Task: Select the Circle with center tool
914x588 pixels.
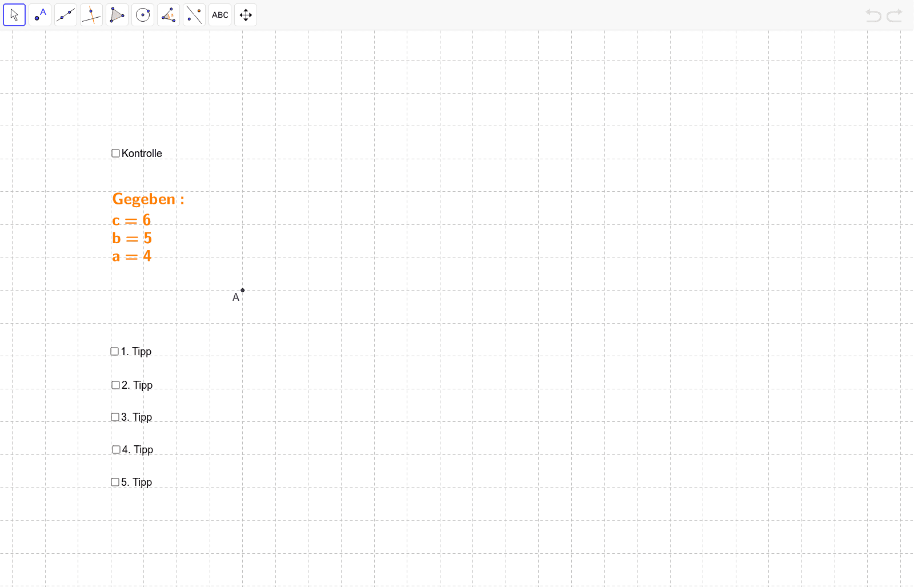Action: tap(143, 15)
